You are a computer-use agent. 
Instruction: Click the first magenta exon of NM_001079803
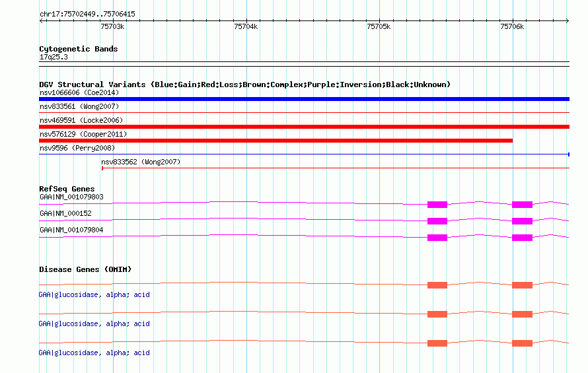coord(437,204)
